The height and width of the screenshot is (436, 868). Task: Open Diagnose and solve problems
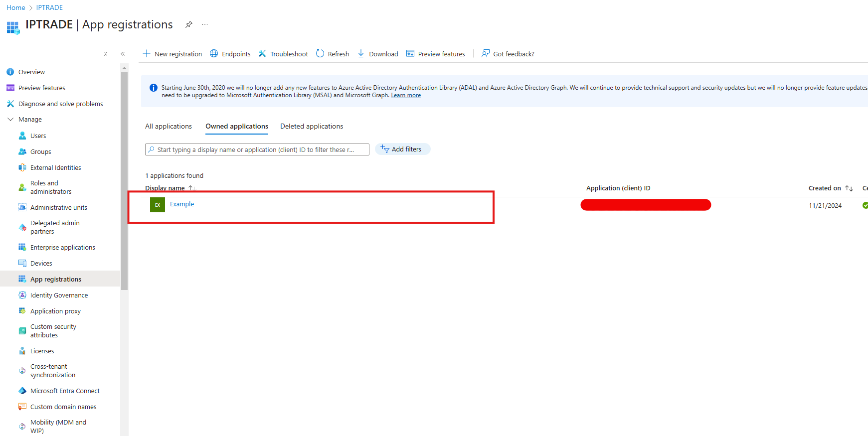(60, 104)
